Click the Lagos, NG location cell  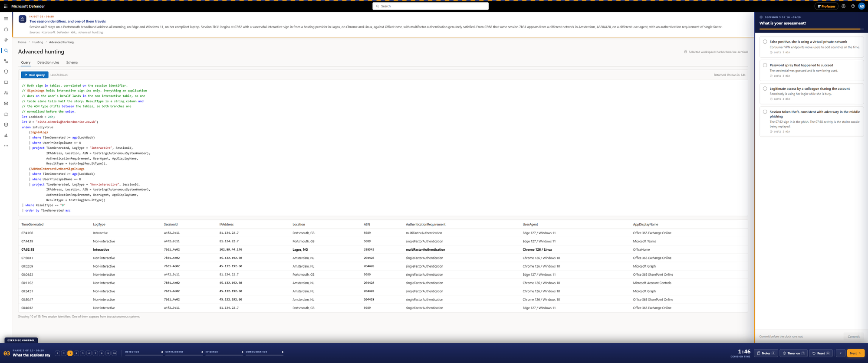(300, 250)
